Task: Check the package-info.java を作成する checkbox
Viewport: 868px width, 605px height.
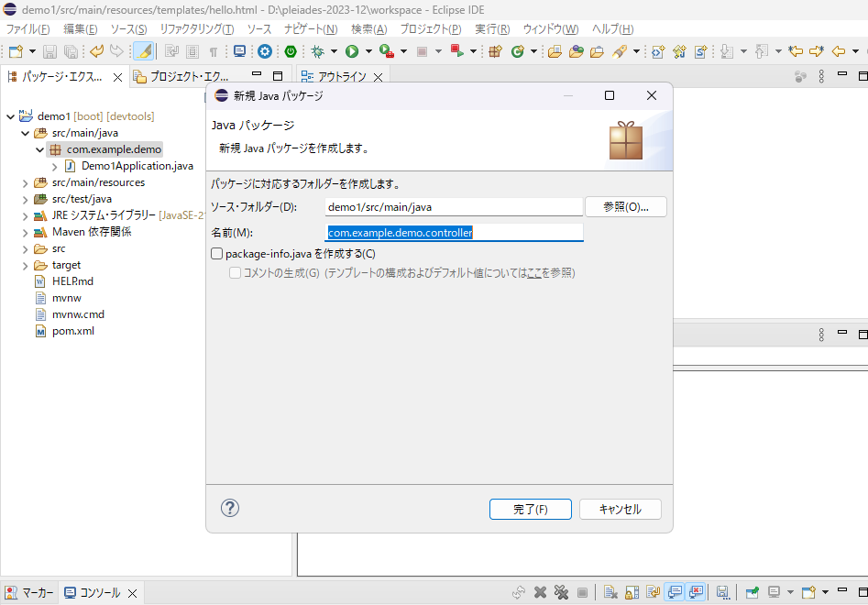Action: (216, 253)
